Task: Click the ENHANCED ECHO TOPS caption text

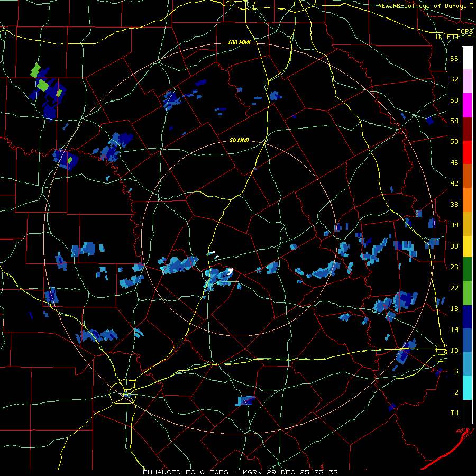Action: tap(186, 472)
